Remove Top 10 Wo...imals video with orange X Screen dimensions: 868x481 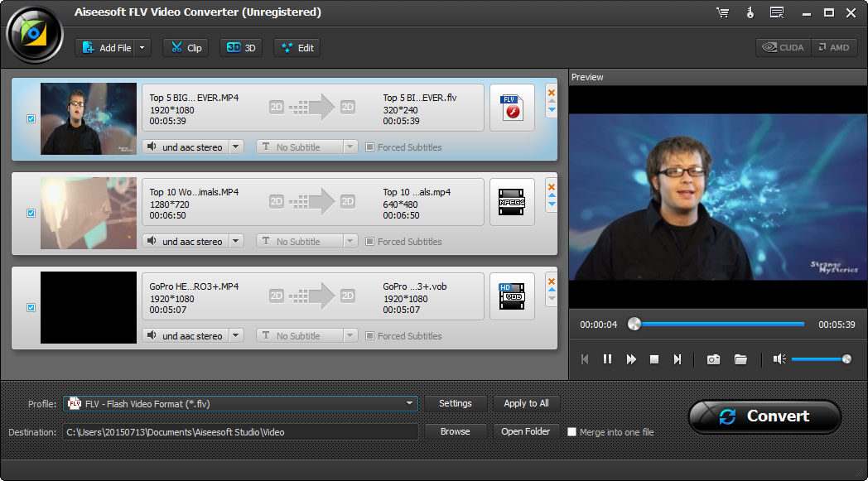tap(552, 187)
